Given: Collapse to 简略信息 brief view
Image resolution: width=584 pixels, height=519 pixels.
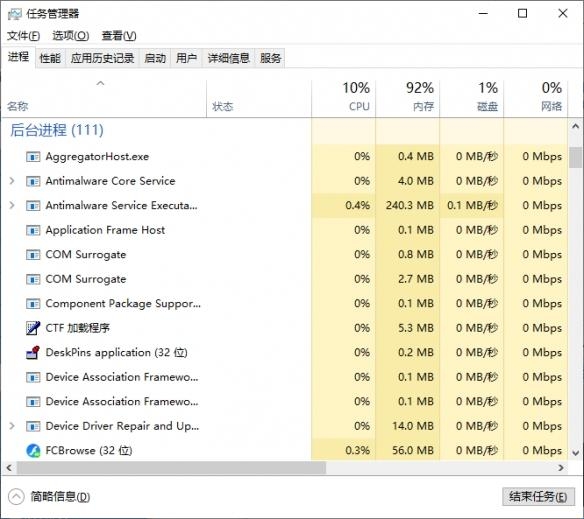Looking at the screenshot, I should click(49, 497).
